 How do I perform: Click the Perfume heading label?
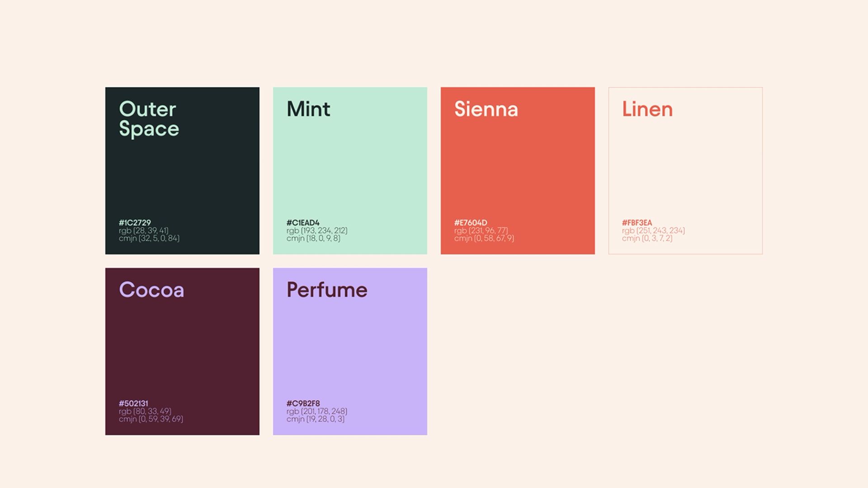(x=327, y=290)
